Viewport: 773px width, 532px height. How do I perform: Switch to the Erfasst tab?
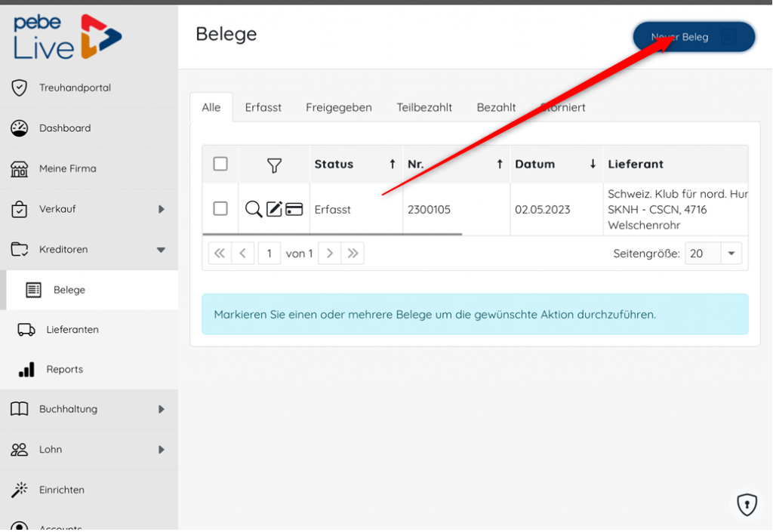pyautogui.click(x=263, y=107)
